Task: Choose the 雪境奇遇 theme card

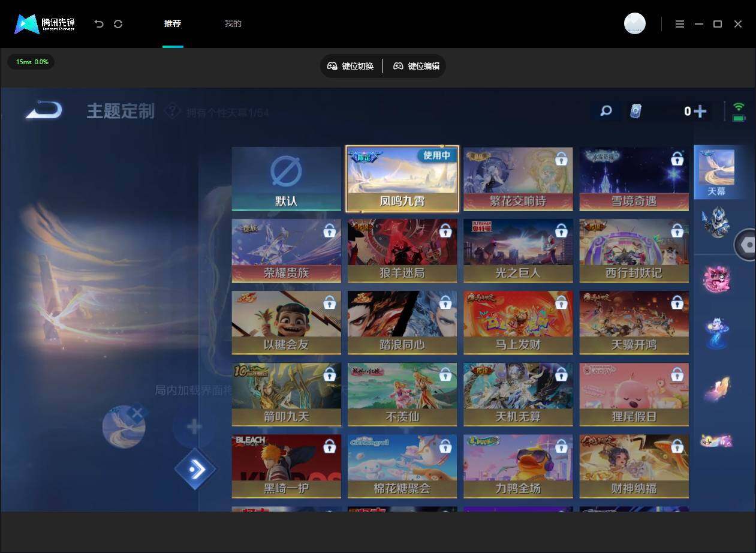Action: [x=634, y=179]
